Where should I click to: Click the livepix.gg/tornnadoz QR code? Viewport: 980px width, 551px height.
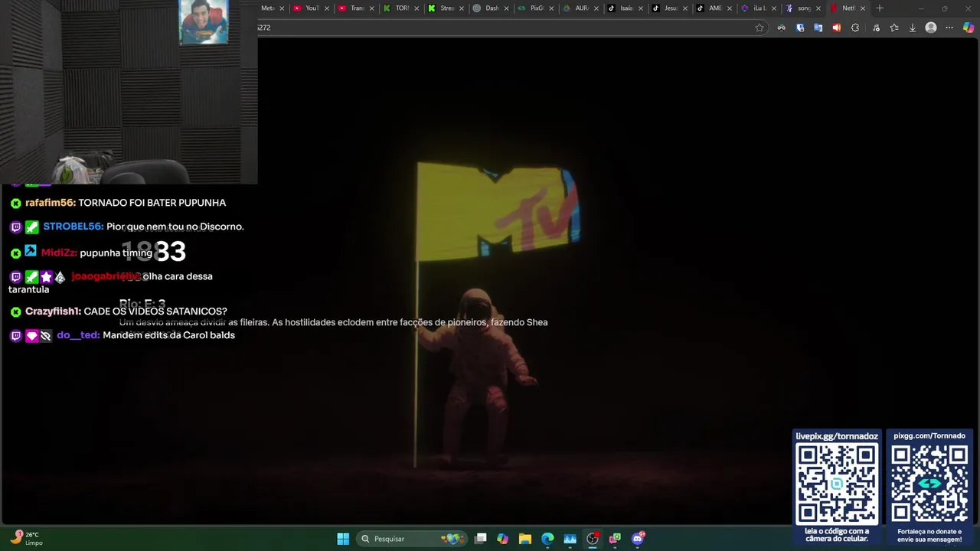coord(837,484)
